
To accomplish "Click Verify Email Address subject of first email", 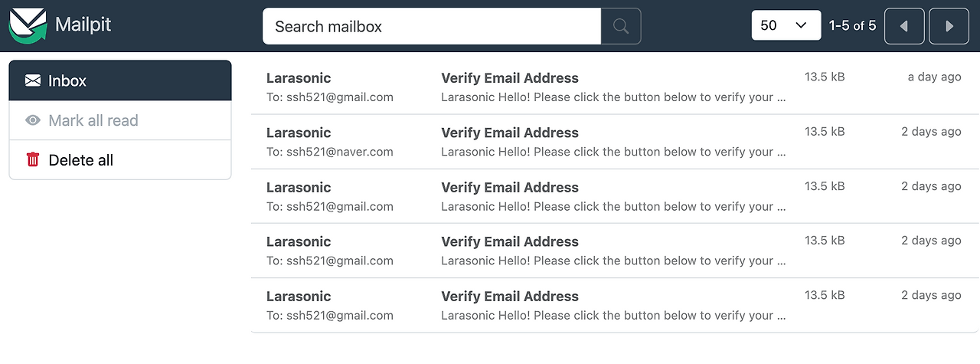I will (x=510, y=78).
